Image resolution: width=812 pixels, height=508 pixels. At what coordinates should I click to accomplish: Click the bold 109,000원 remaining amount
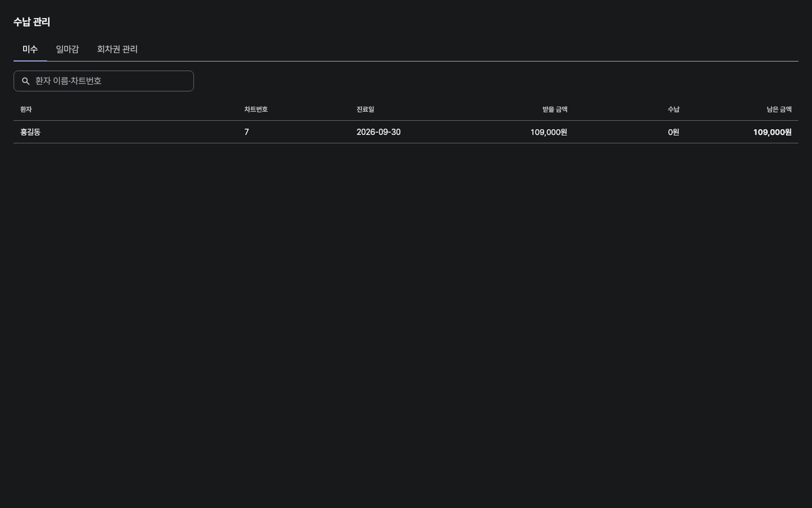[773, 132]
